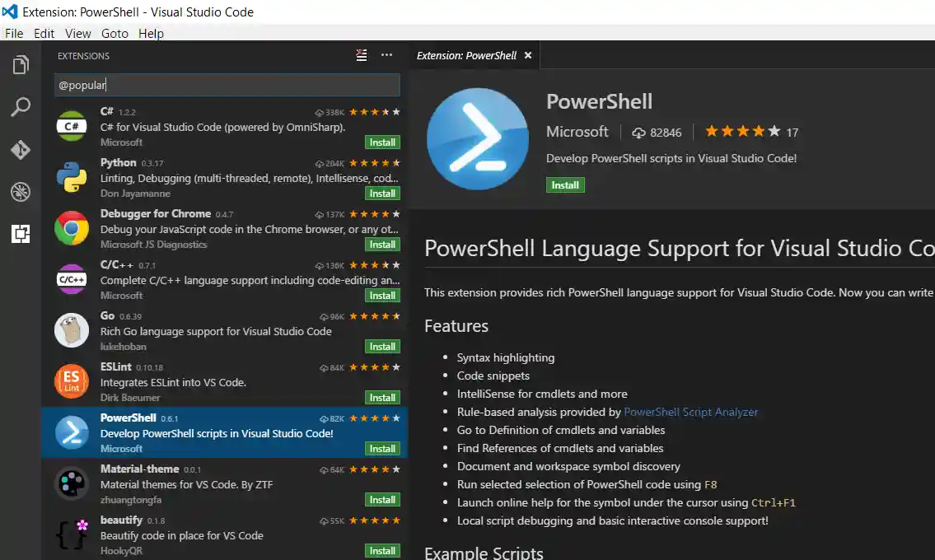Open the Debug view icon

[21, 192]
